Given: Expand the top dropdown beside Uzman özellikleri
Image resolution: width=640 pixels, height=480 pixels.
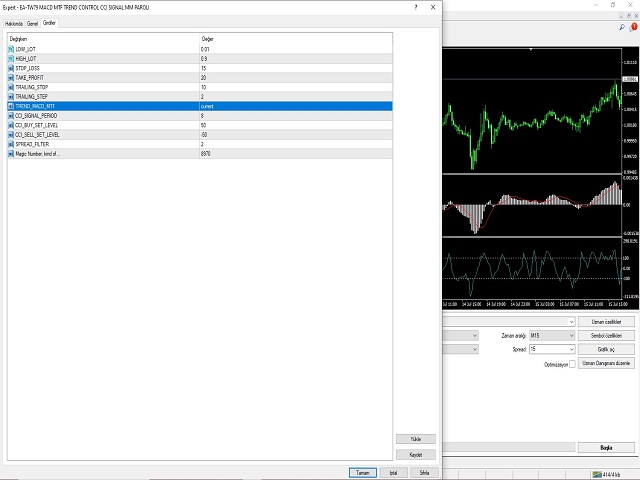Looking at the screenshot, I should point(571,322).
